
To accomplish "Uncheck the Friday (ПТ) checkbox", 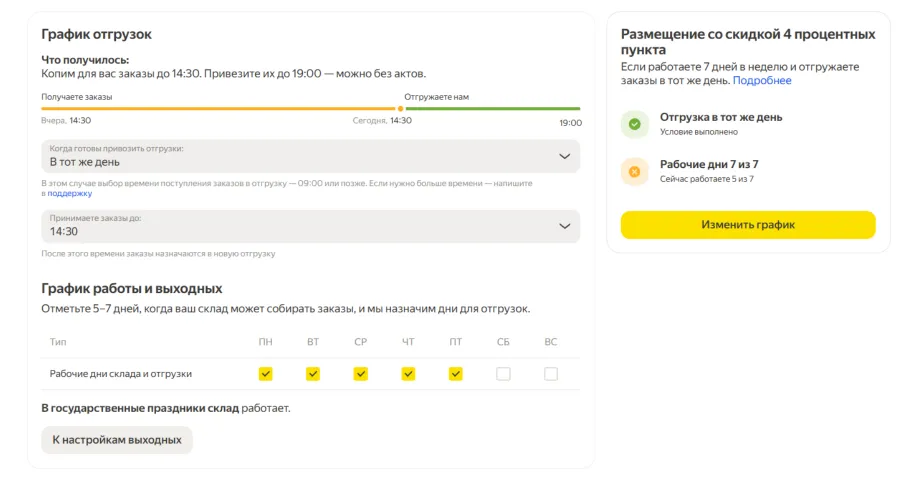I will tap(456, 374).
